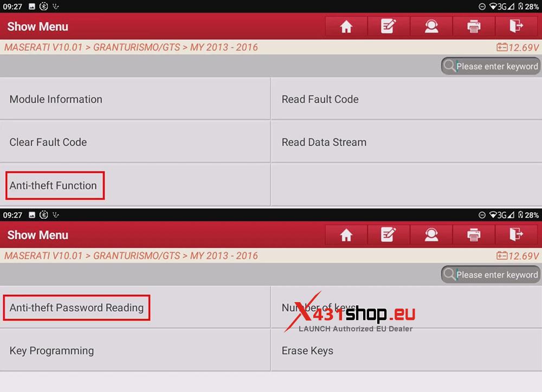Open the edit note icon in the bottom screen

coord(389,235)
